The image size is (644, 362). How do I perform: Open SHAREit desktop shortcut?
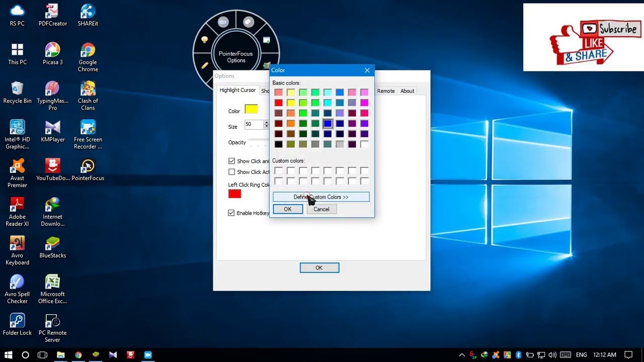tap(88, 15)
